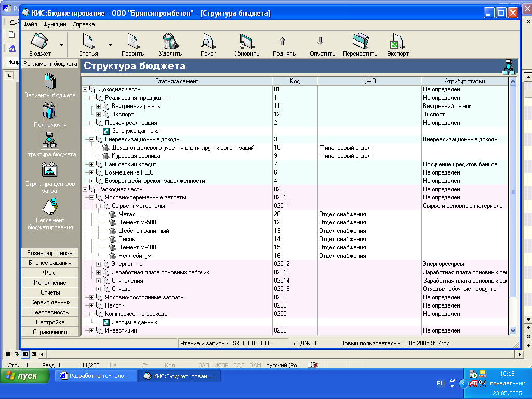Open Структура центров затрат sidebar icon
The width and height of the screenshot is (532, 399).
[49, 170]
